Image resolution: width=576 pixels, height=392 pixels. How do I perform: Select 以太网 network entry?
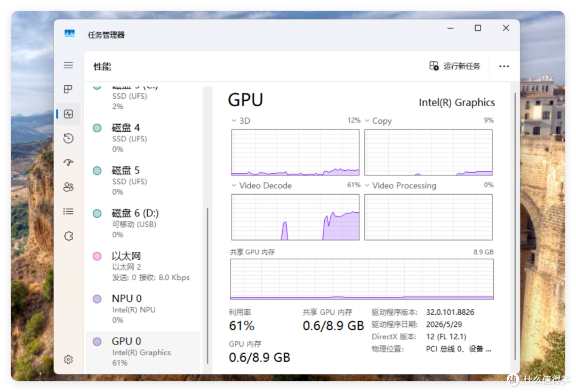[143, 266]
